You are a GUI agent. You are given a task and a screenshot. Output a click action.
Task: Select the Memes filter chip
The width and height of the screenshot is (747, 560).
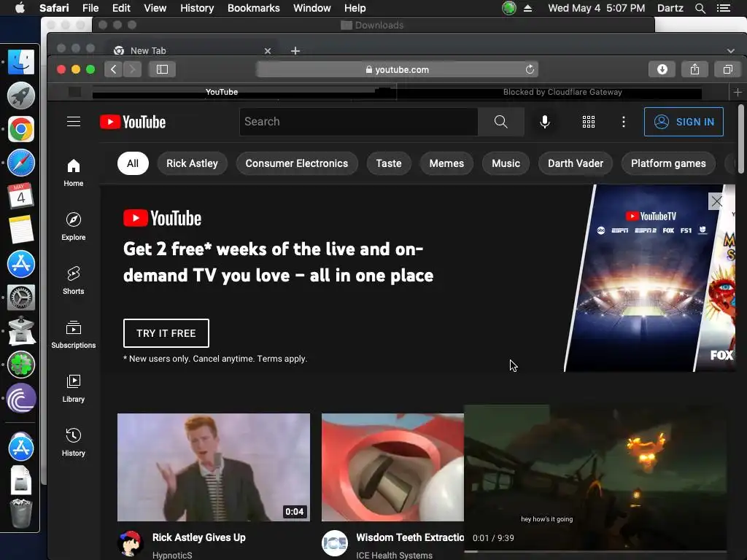tap(446, 163)
